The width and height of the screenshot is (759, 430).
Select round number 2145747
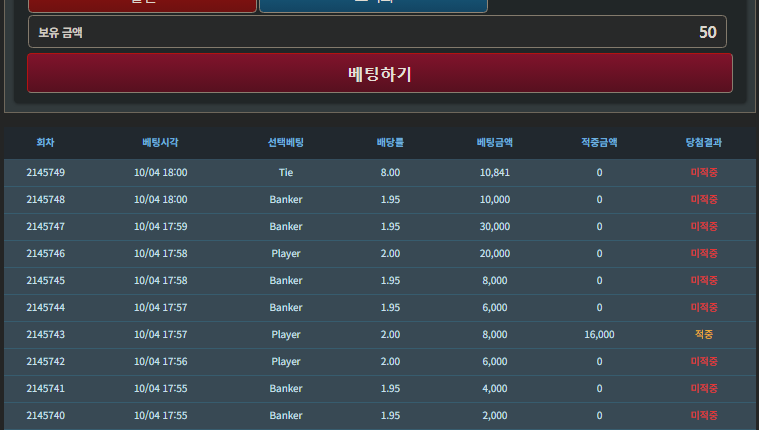pos(46,227)
